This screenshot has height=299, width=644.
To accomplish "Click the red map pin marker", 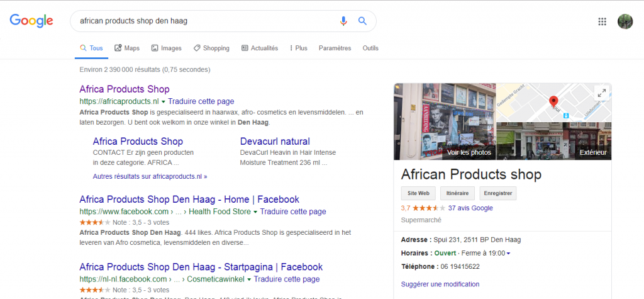I will point(553,101).
